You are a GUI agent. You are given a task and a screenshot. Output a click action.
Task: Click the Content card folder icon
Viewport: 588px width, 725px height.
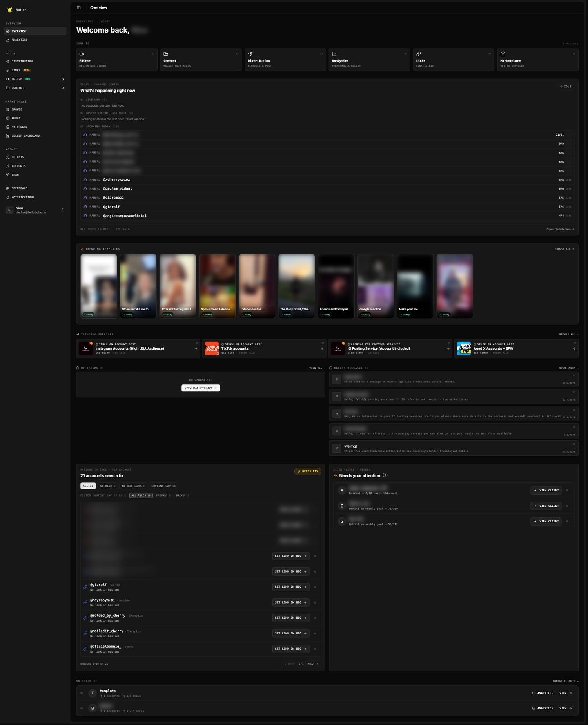[x=166, y=54]
